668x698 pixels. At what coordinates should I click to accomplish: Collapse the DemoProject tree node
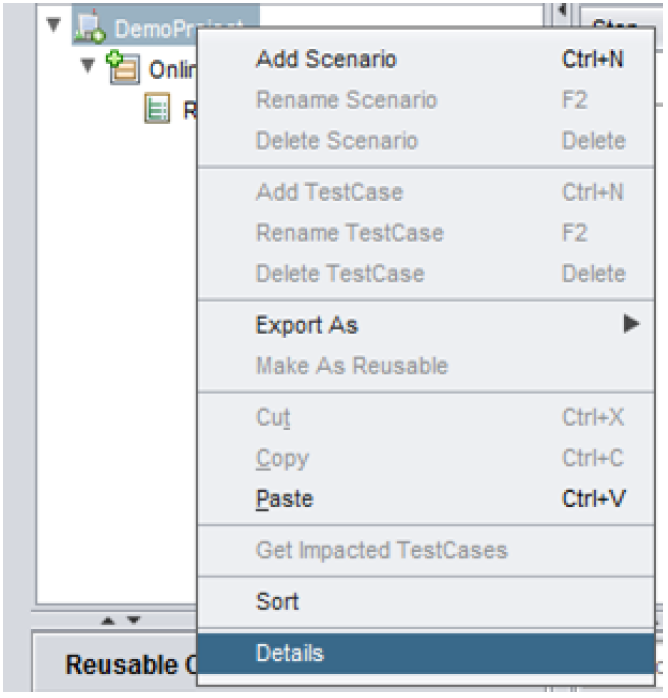(x=52, y=24)
